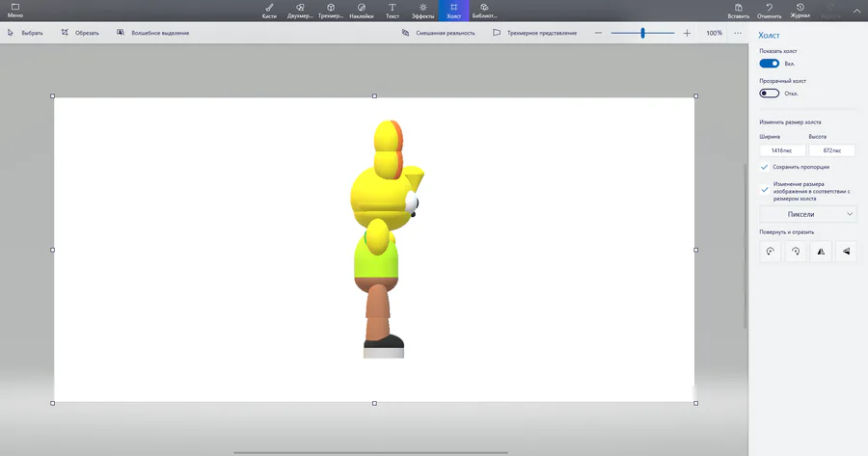The image size is (868, 456).
Task: Zoom out with the minus button
Action: tap(598, 33)
